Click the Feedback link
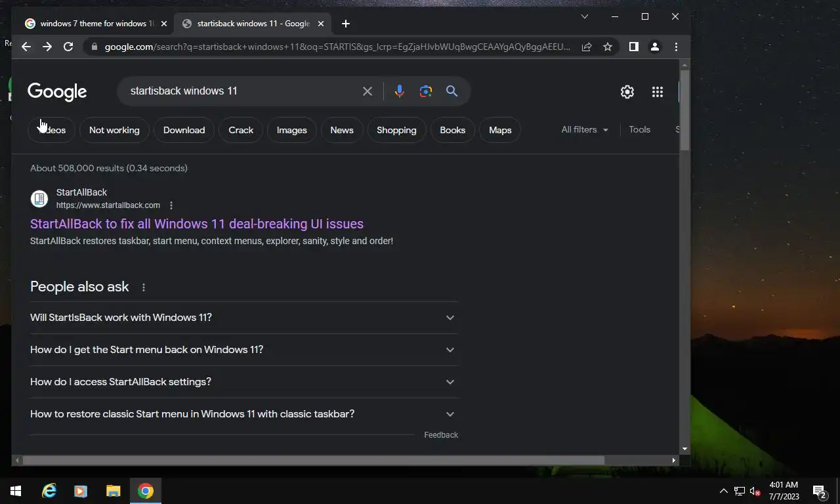The image size is (840, 504). pyautogui.click(x=441, y=435)
